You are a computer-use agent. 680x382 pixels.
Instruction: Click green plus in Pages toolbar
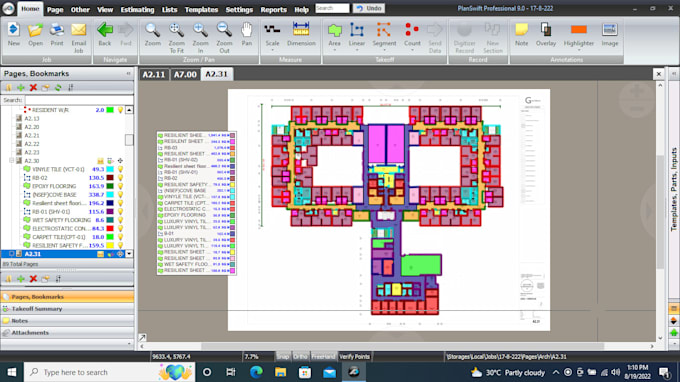click(20, 88)
